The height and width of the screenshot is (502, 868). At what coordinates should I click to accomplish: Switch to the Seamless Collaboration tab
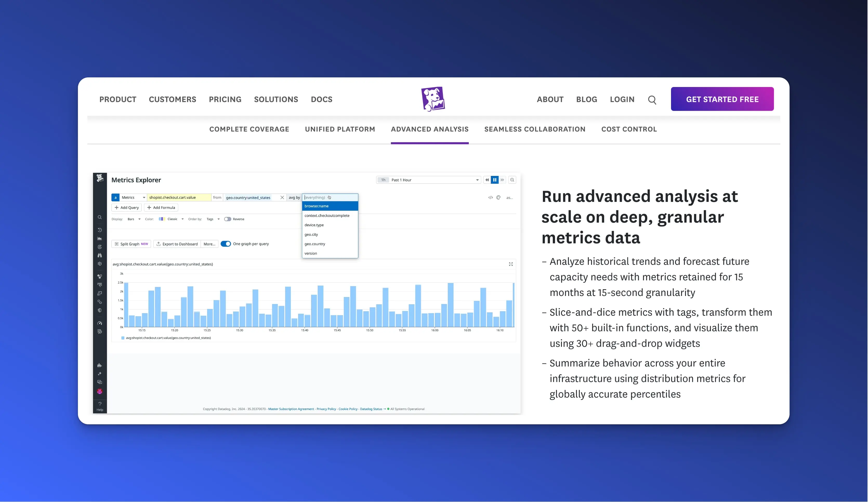click(x=535, y=129)
